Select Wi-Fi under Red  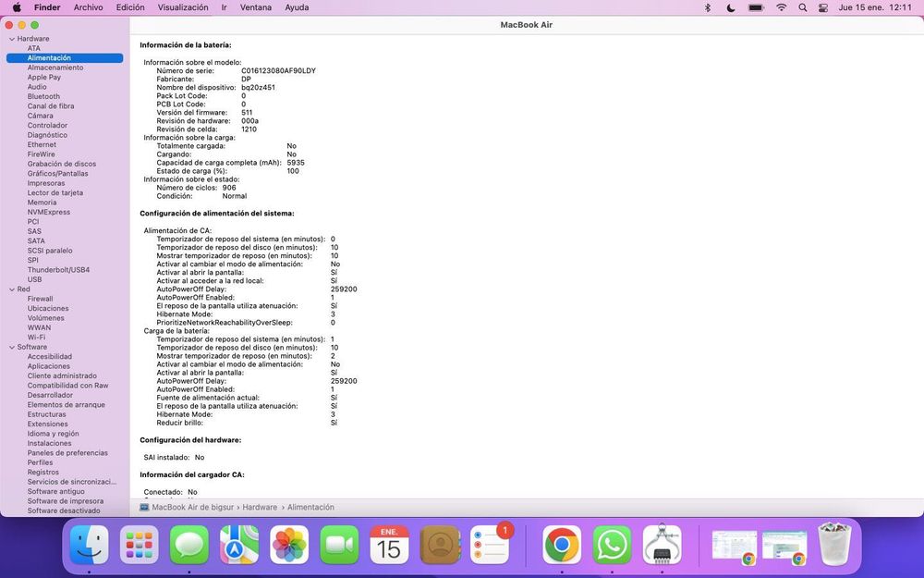pyautogui.click(x=37, y=338)
